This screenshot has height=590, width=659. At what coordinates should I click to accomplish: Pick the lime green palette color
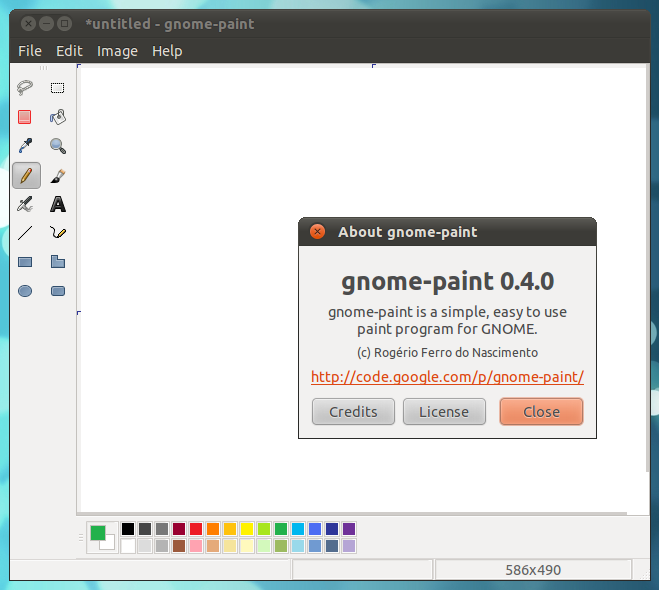[x=264, y=529]
